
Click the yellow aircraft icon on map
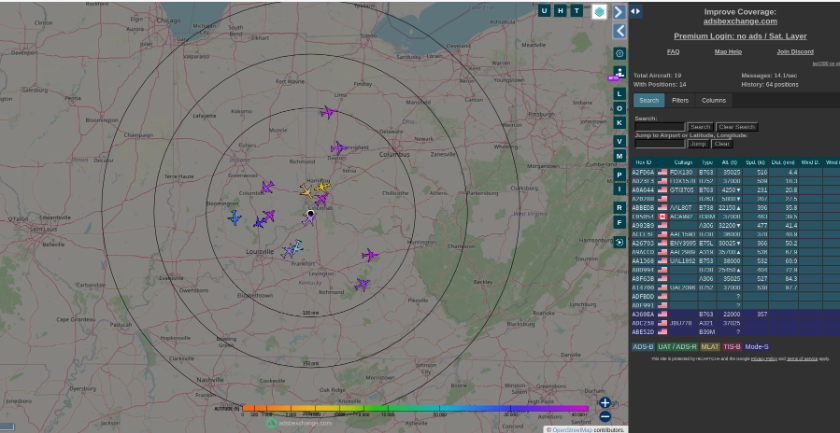pos(322,187)
